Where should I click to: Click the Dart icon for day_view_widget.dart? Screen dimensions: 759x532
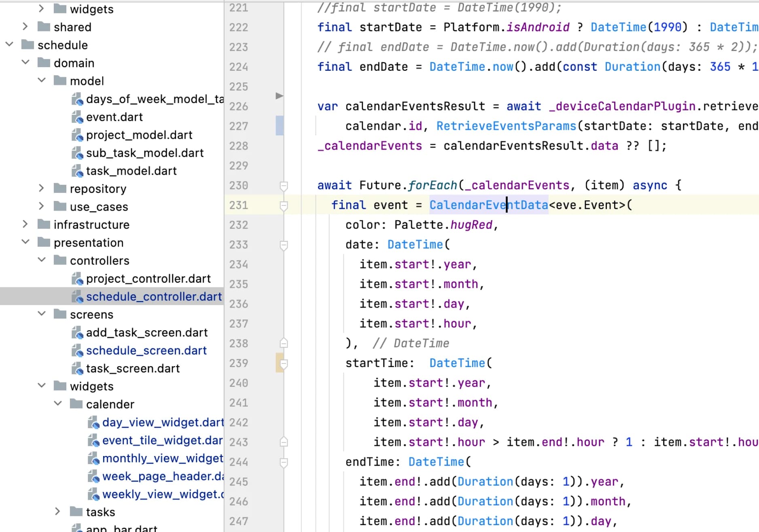pos(93,422)
